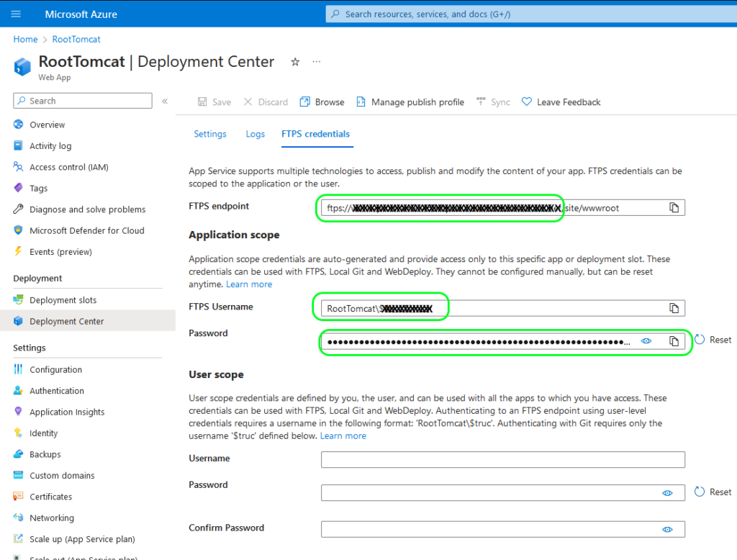Click Discard in the command bar
Image resolution: width=737 pixels, height=560 pixels.
click(266, 102)
